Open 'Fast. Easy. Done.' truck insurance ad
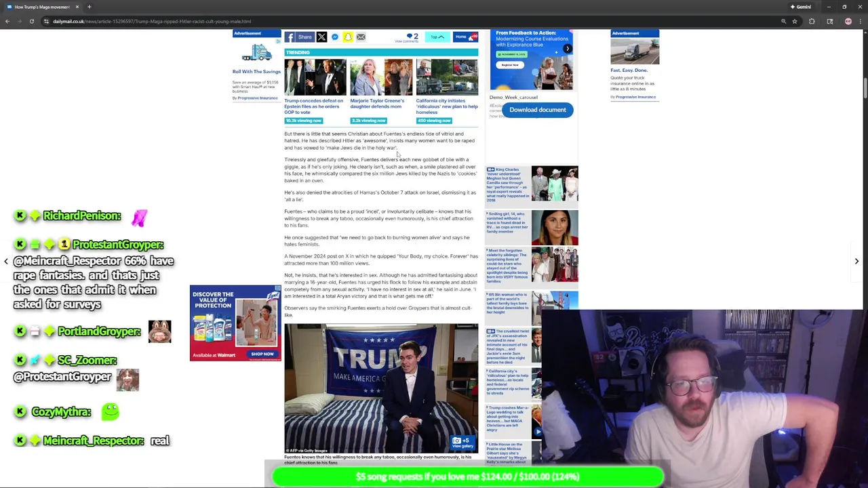Screen dimensions: 868x488 coord(629,70)
